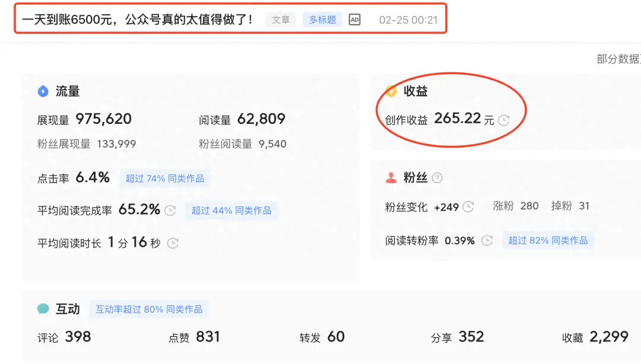Screen dimensions: 641x364
Task: Click the 阅读转粉率 value 0.39%
Action: coord(459,241)
